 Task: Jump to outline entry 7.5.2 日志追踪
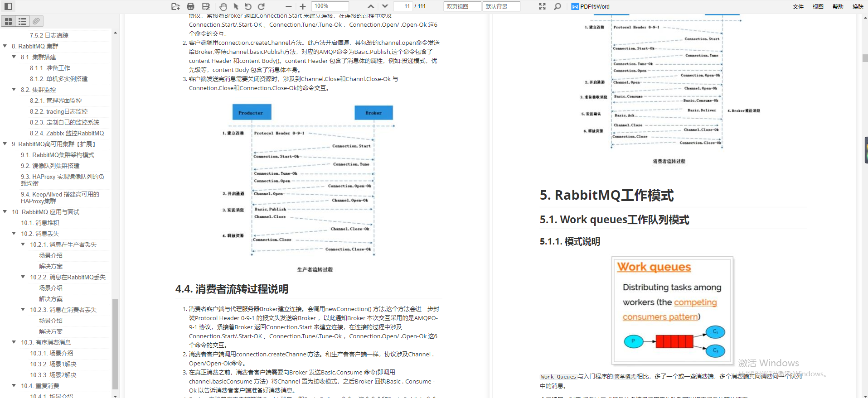tap(49, 35)
